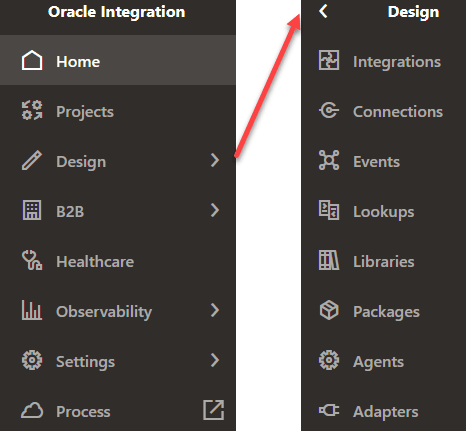Expand the B2B submenu chevron

tap(215, 210)
